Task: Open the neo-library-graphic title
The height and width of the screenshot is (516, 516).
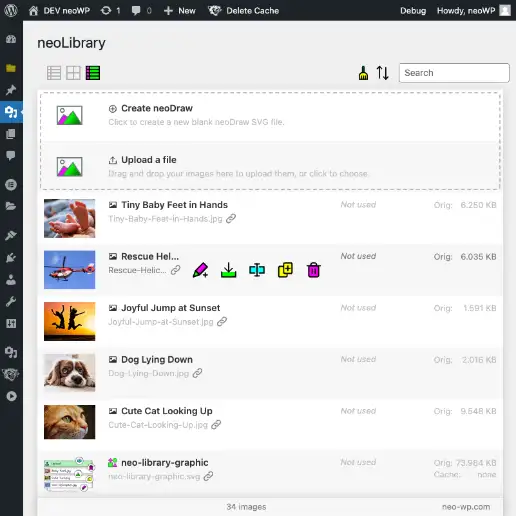Action: pyautogui.click(x=165, y=463)
